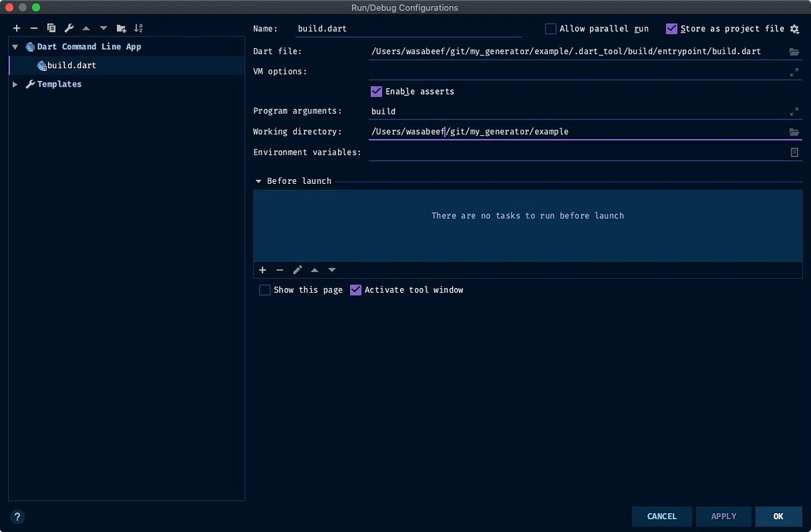The height and width of the screenshot is (532, 811).
Task: Expand the Templates tree node
Action: click(16, 84)
